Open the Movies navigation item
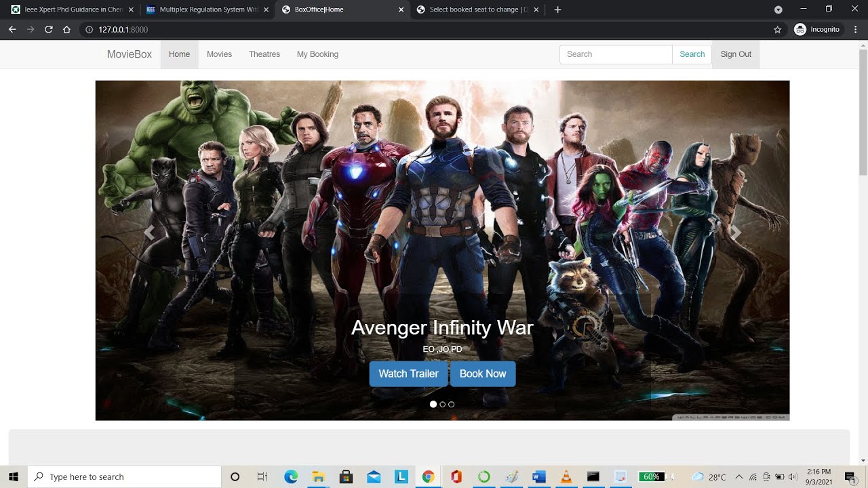This screenshot has height=488, width=868. [x=219, y=54]
